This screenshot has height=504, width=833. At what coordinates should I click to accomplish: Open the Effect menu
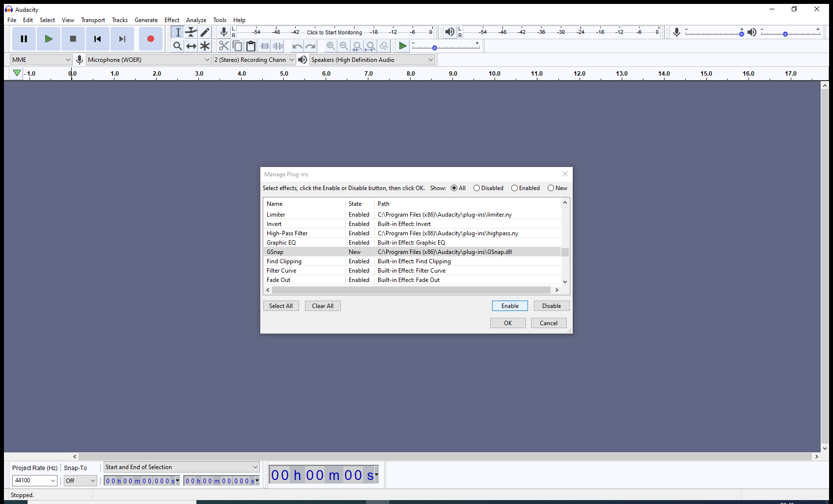coord(172,20)
